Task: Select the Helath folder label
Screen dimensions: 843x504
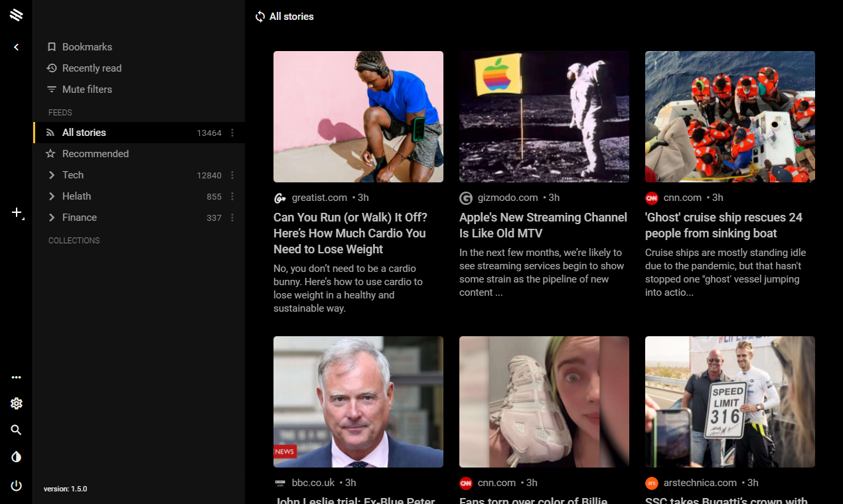Action: pos(76,196)
